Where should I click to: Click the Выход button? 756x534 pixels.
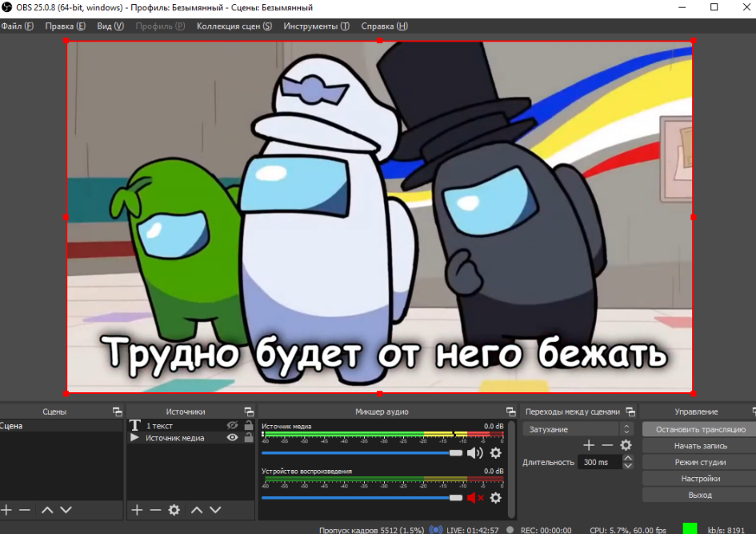[700, 495]
